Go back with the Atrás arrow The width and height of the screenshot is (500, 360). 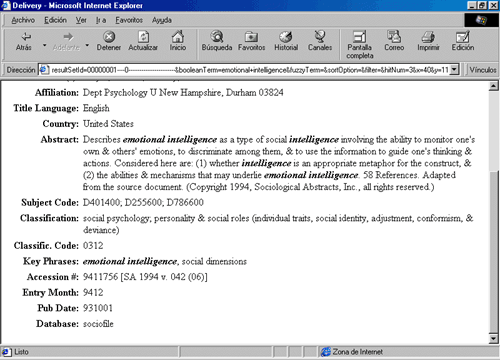[24, 41]
